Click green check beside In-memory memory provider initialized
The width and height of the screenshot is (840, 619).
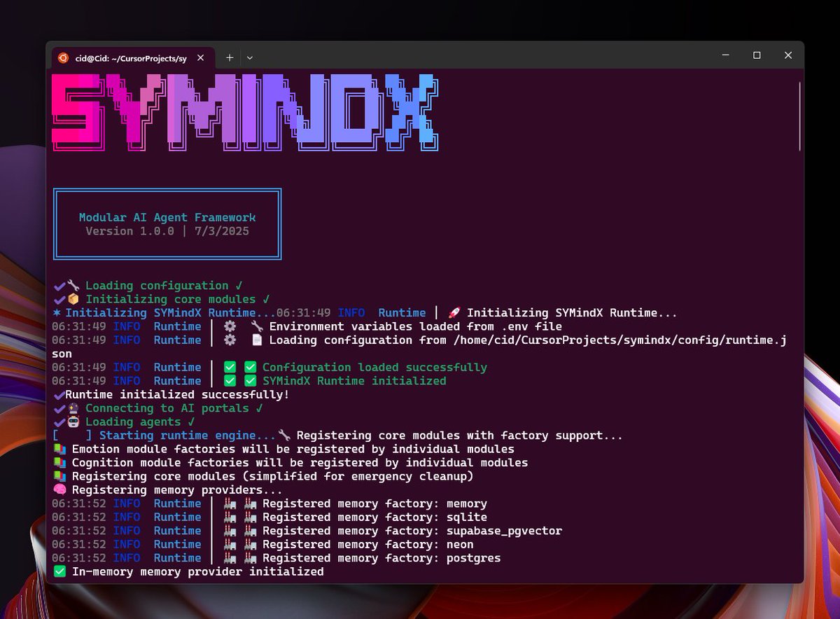59,572
